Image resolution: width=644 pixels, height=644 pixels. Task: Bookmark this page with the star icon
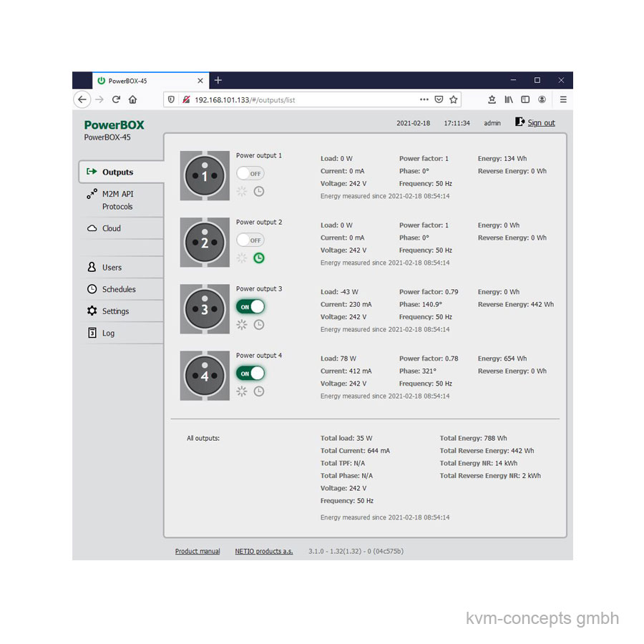(453, 100)
